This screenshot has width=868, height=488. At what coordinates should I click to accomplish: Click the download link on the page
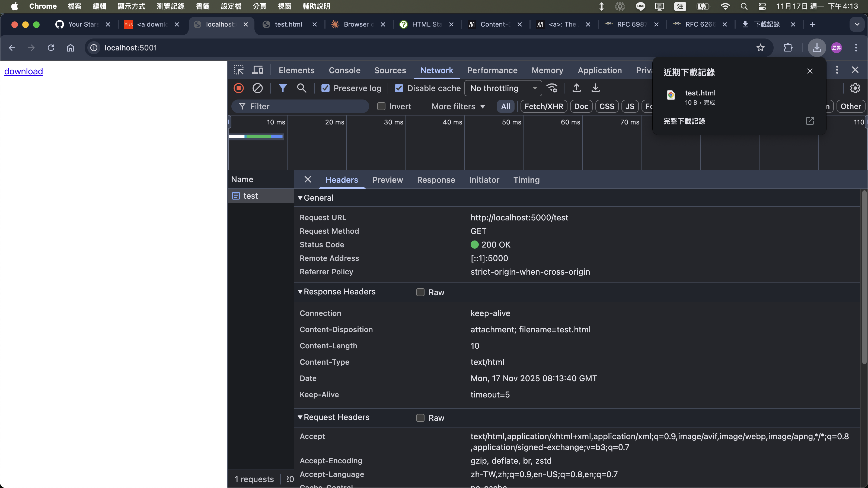point(24,71)
